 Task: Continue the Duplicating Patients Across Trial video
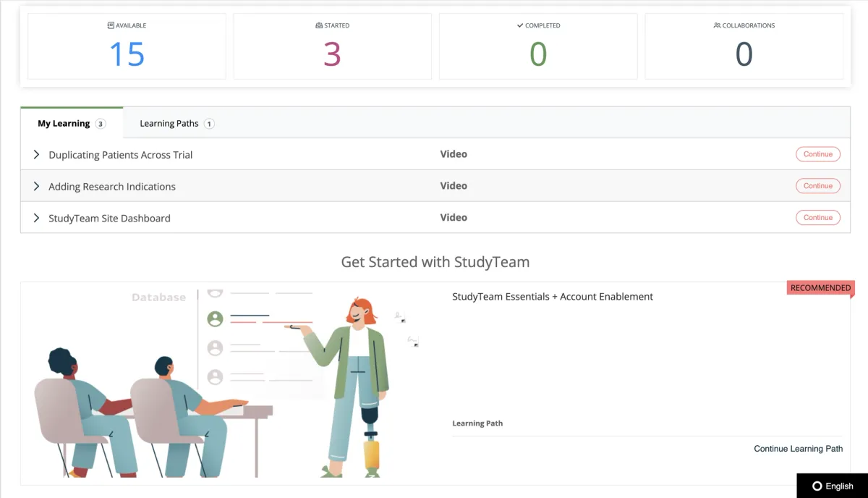(x=817, y=154)
